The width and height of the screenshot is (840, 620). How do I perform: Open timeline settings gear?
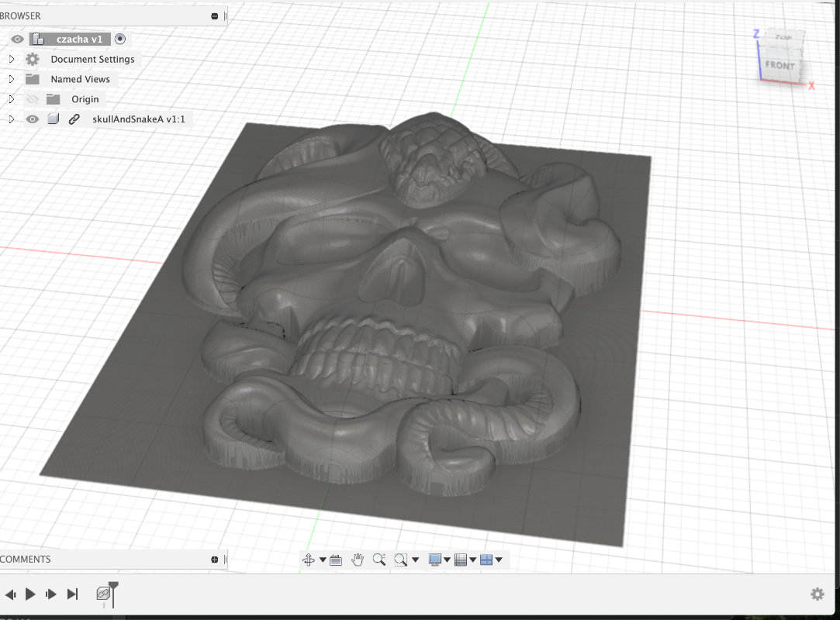pyautogui.click(x=817, y=594)
